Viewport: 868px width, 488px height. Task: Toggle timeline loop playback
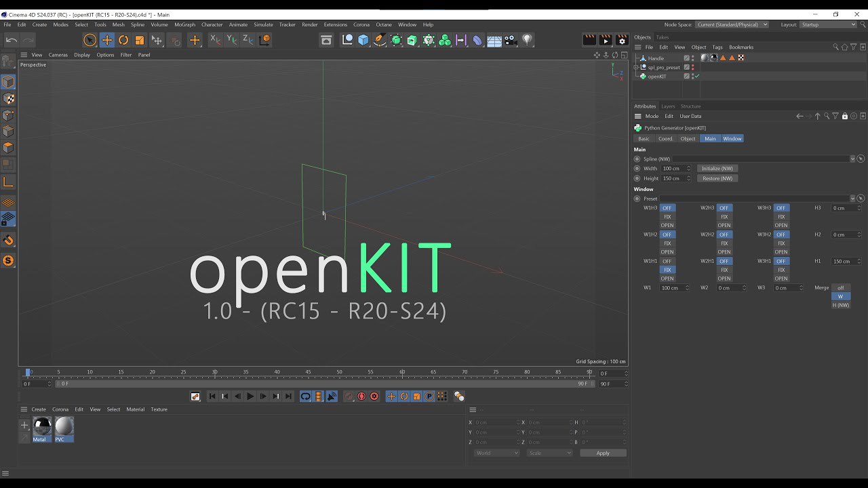[x=306, y=396]
